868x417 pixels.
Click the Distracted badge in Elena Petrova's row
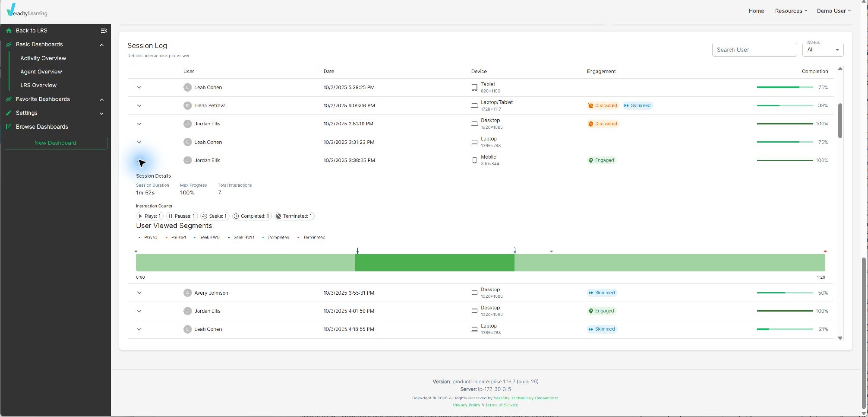tap(603, 105)
